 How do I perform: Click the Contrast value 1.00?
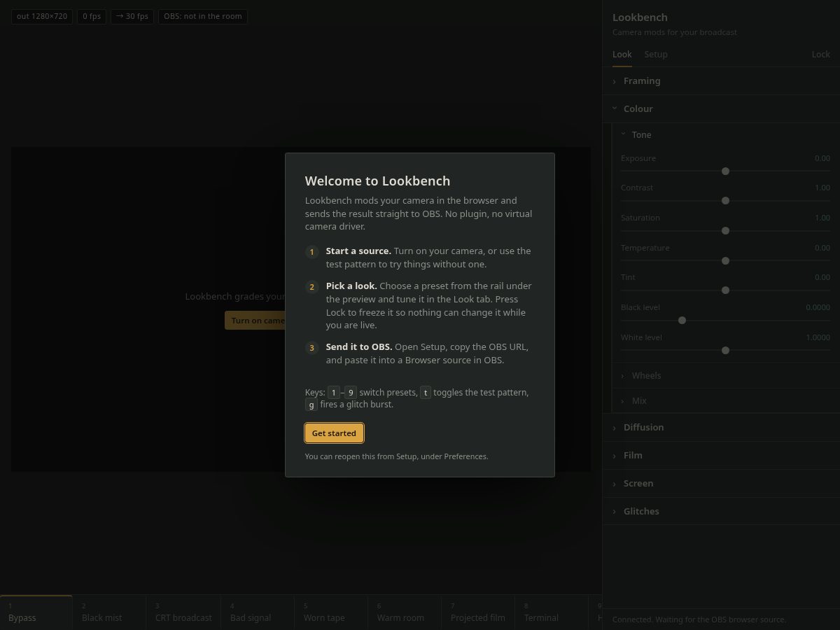point(822,188)
